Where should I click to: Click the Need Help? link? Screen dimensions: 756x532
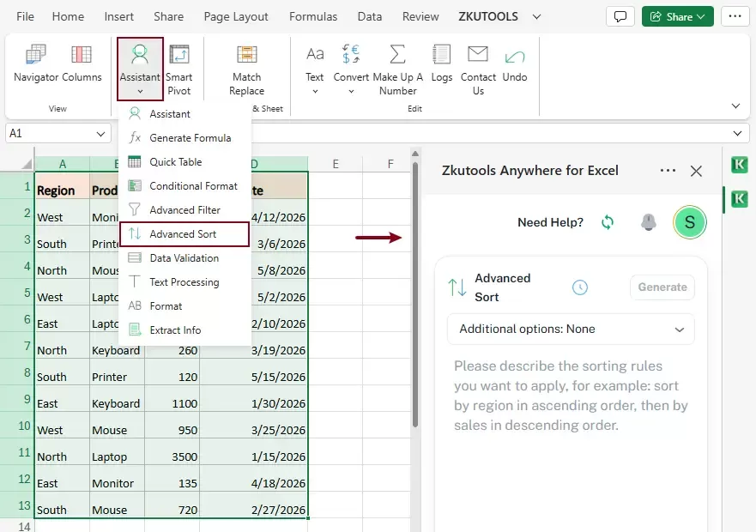pyautogui.click(x=550, y=222)
